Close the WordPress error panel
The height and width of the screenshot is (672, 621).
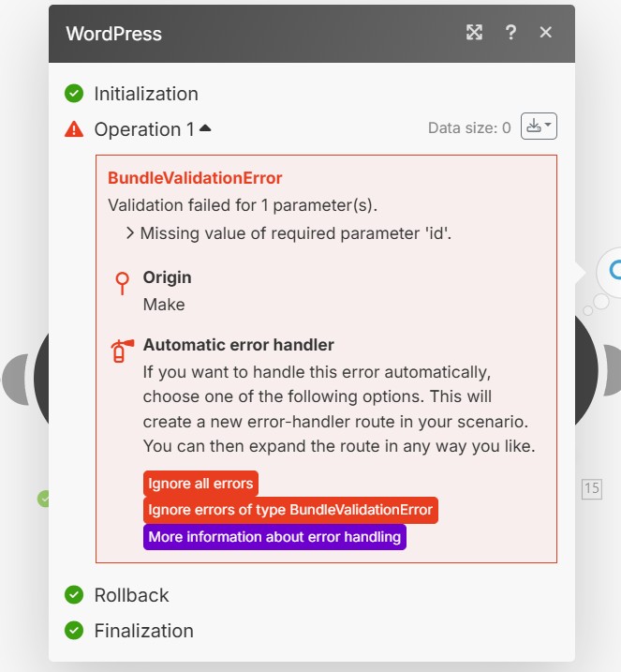coord(546,33)
